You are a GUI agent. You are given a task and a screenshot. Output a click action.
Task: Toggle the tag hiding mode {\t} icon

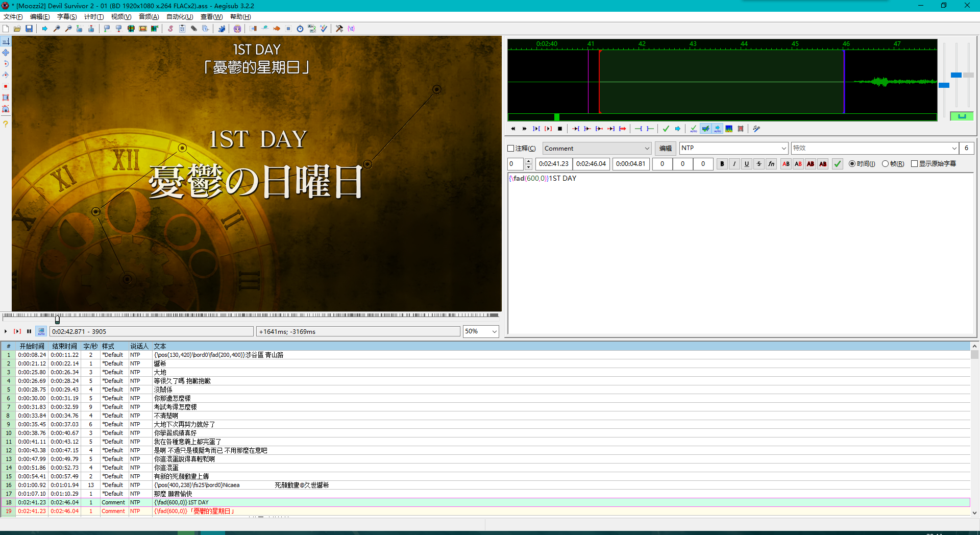[351, 29]
